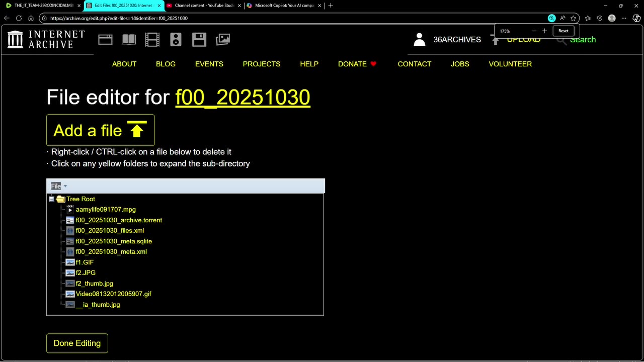Decrease zoom with the minus button
This screenshot has height=362, width=644.
(534, 31)
